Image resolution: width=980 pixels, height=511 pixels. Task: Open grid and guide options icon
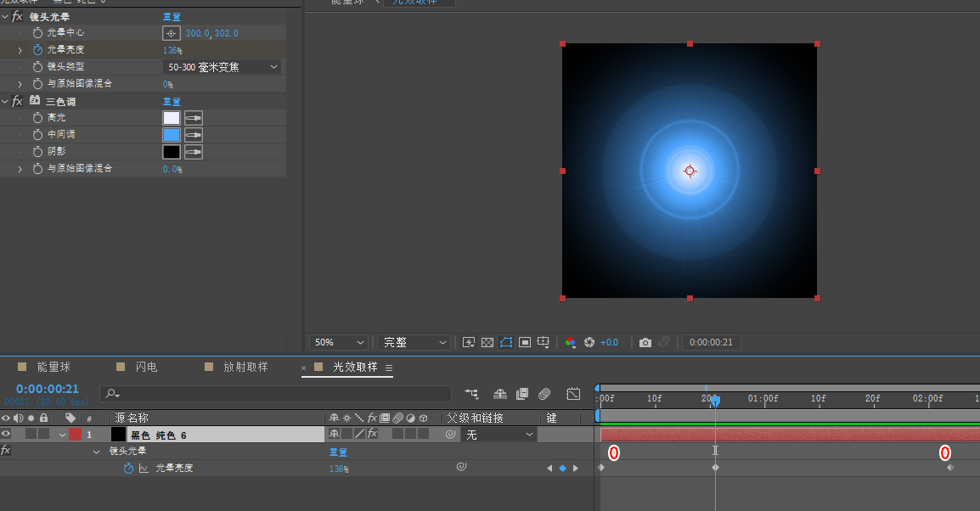pos(544,342)
